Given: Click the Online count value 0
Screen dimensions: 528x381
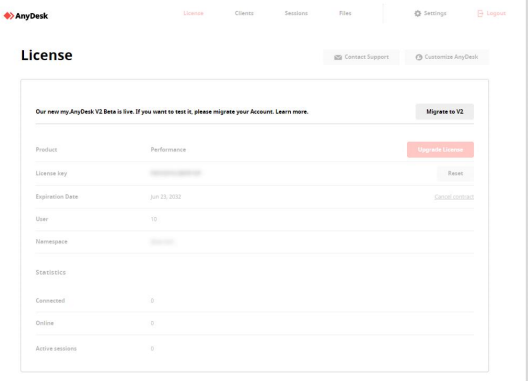Looking at the screenshot, I should pyautogui.click(x=152, y=323).
